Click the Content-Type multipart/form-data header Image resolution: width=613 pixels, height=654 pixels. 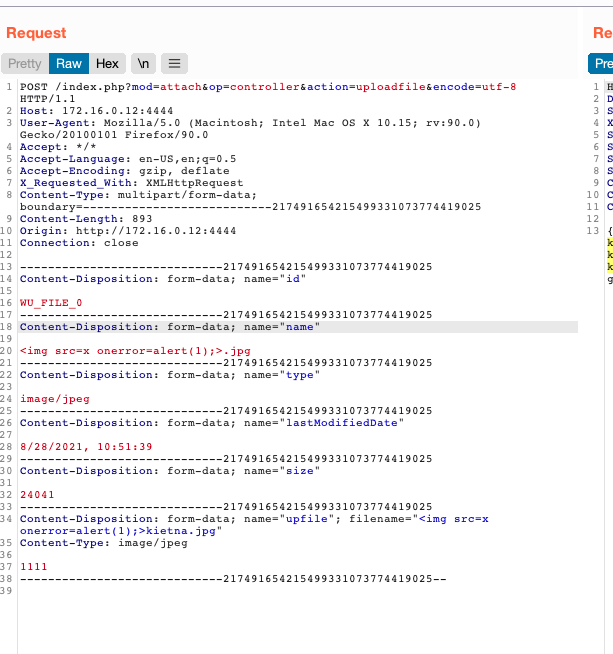pos(138,195)
